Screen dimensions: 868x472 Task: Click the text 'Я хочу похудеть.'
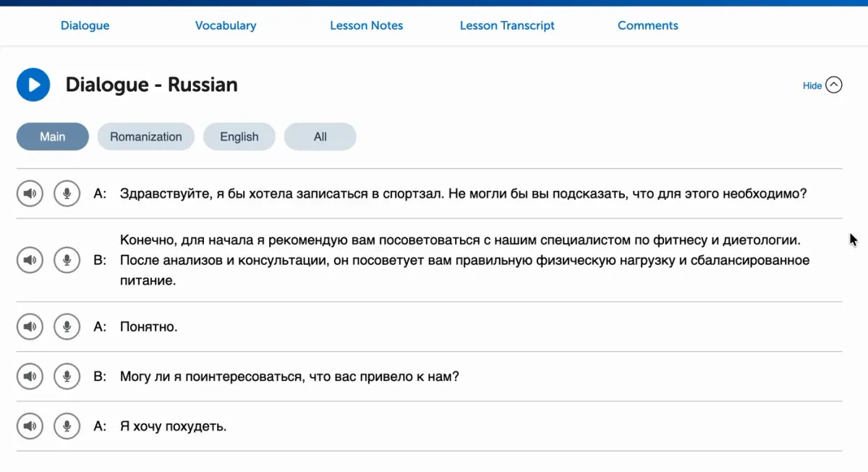point(174,426)
